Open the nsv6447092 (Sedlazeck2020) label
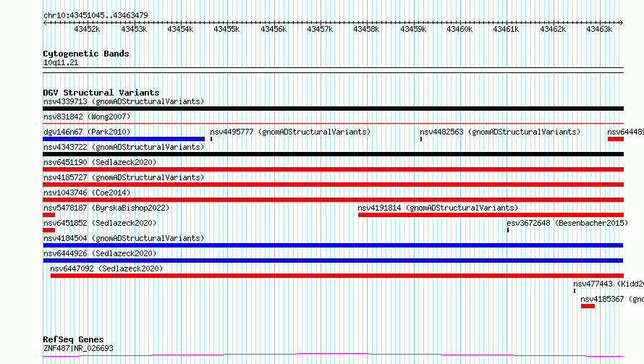 pyautogui.click(x=106, y=268)
